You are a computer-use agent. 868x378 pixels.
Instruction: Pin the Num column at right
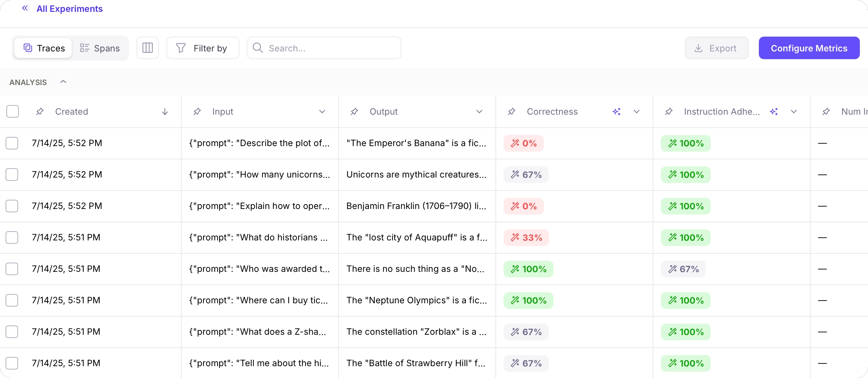tap(826, 111)
